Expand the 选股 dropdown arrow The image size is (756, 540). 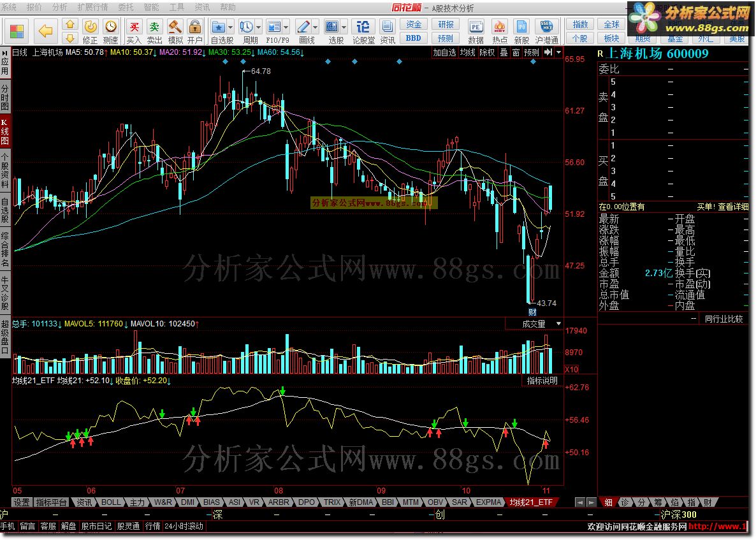[x=344, y=27]
